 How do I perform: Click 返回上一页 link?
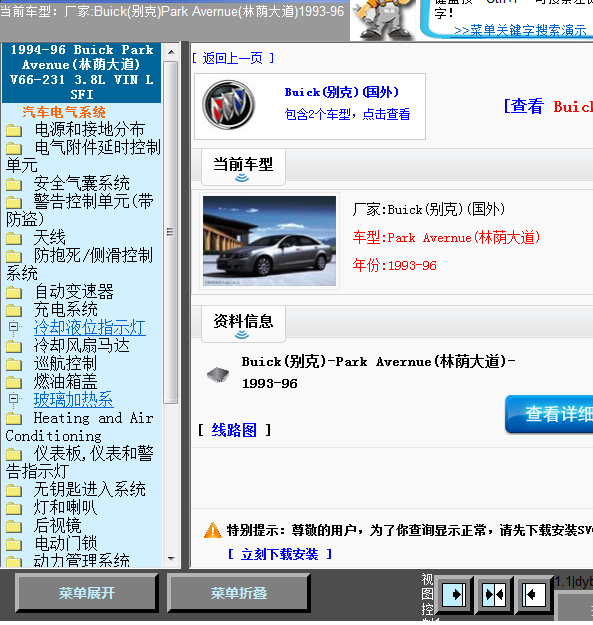pos(233,58)
